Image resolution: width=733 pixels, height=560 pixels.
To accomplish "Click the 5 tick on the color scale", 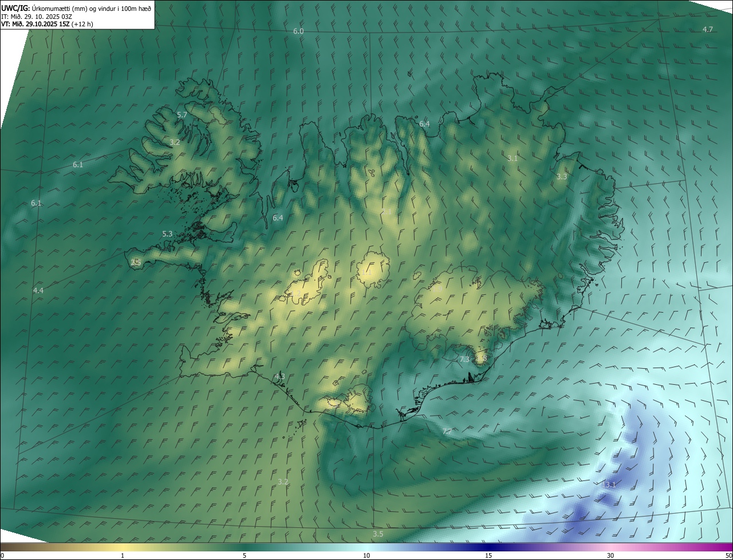I will point(245,555).
